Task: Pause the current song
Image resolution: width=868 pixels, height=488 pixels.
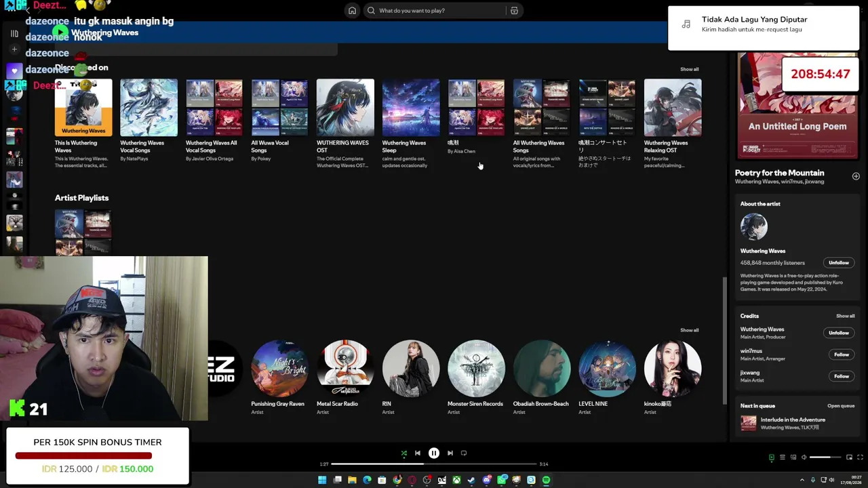Action: click(434, 453)
